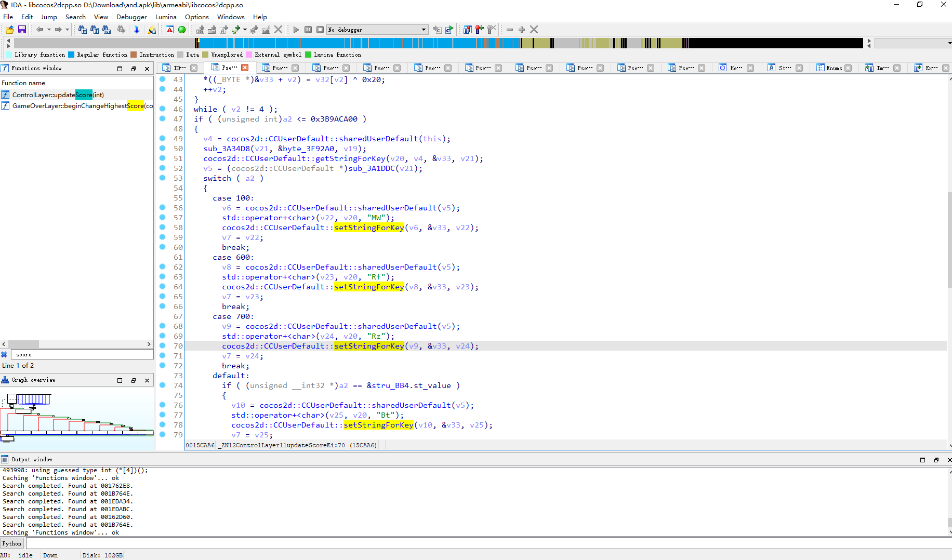Click the green plus breakpoint icon
This screenshot has width=952, height=560.
click(x=480, y=30)
